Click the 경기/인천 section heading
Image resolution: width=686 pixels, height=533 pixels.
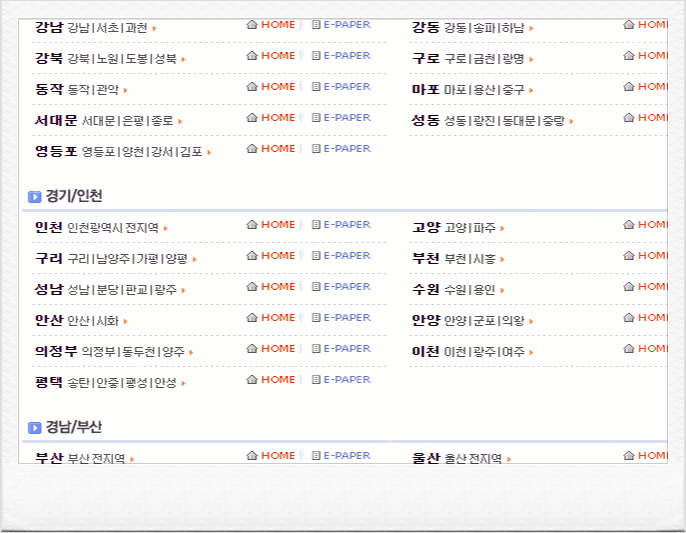pos(74,196)
